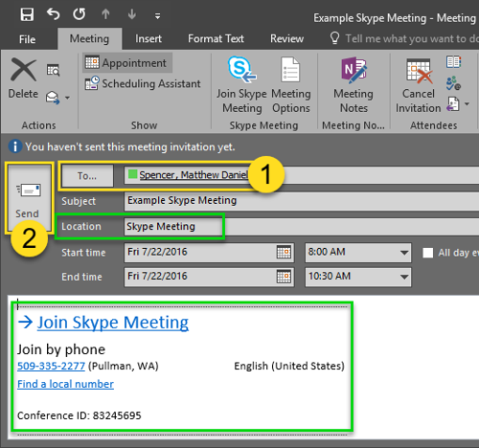Open the End time calendar picker
Viewport: 479px width, 448px height.
[x=284, y=277]
